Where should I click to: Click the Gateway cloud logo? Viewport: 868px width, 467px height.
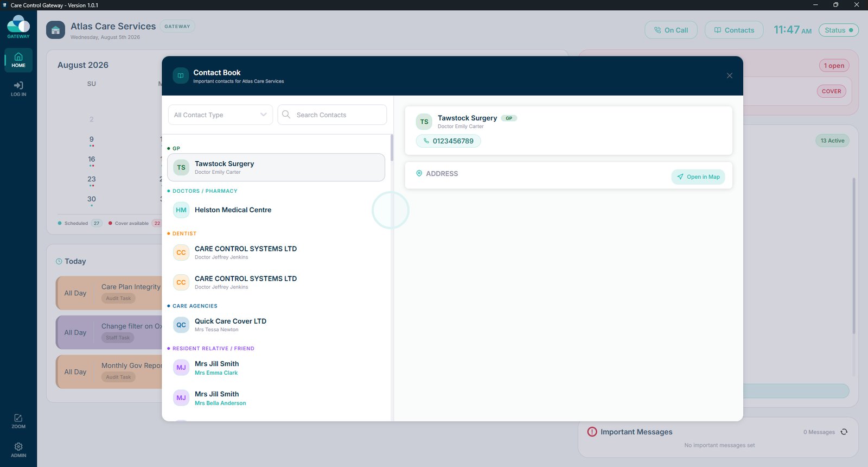tap(18, 27)
